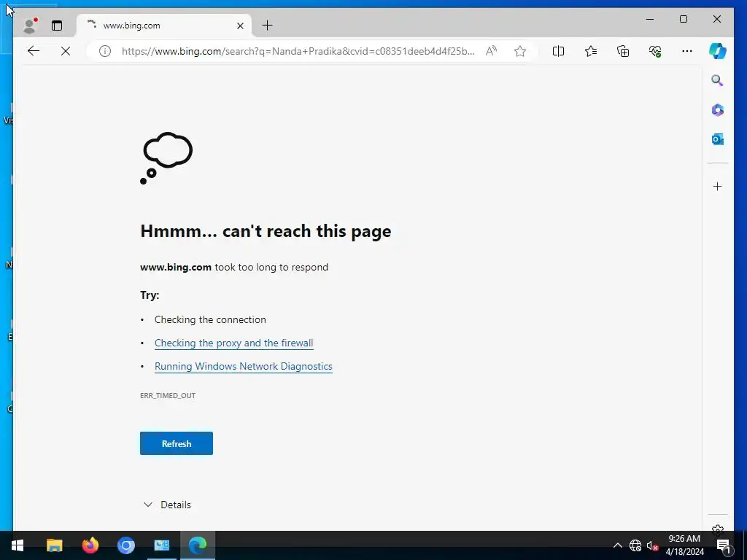The image size is (747, 560).
Task: Launch Firefox from the taskbar
Action: point(90,545)
